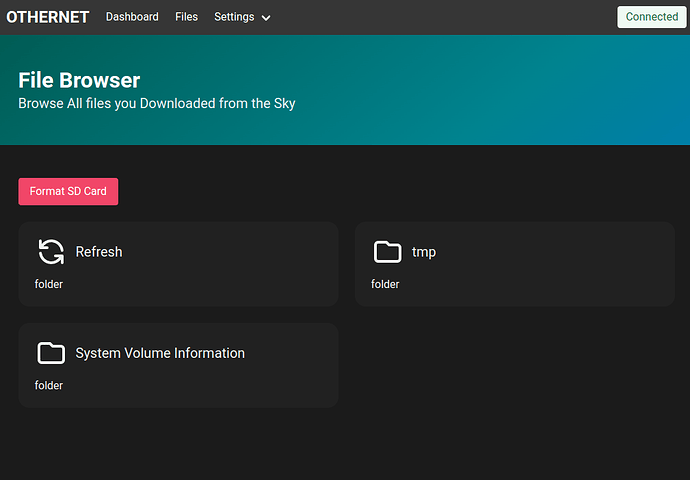Click 'folder' label under tmp
This screenshot has height=480, width=690.
tap(385, 284)
